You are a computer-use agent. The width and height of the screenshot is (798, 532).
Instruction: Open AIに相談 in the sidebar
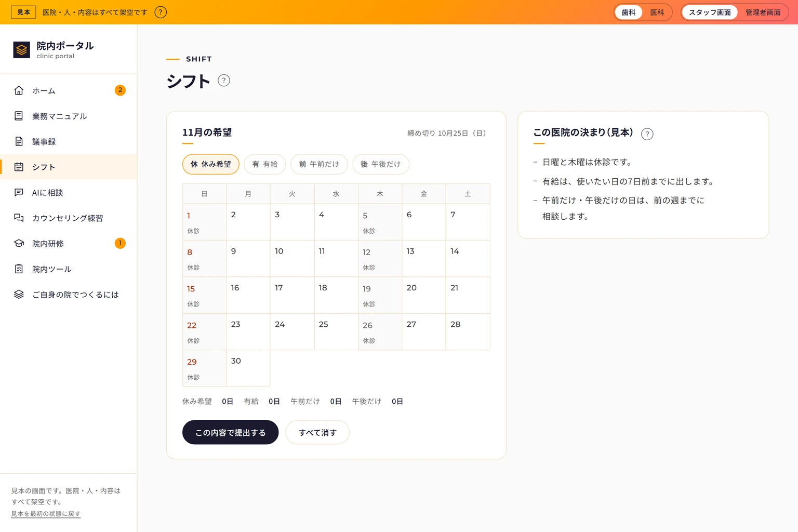[x=69, y=192]
